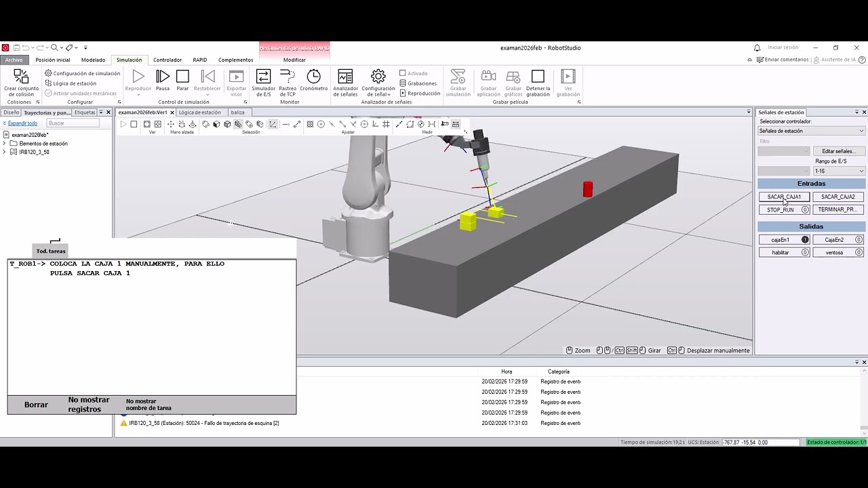Close the examan2026feb:Ver1 view tab
The width and height of the screenshot is (868, 488).
[x=172, y=113]
